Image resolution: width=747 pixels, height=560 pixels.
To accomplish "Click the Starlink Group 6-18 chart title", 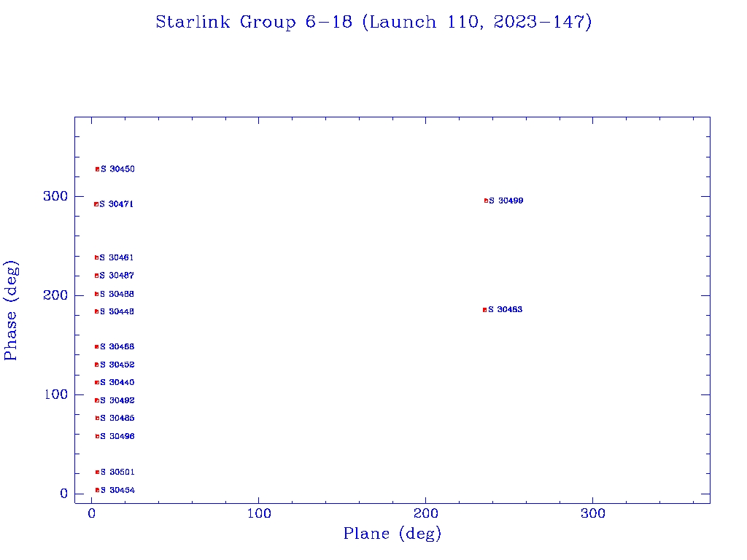I will point(373,22).
